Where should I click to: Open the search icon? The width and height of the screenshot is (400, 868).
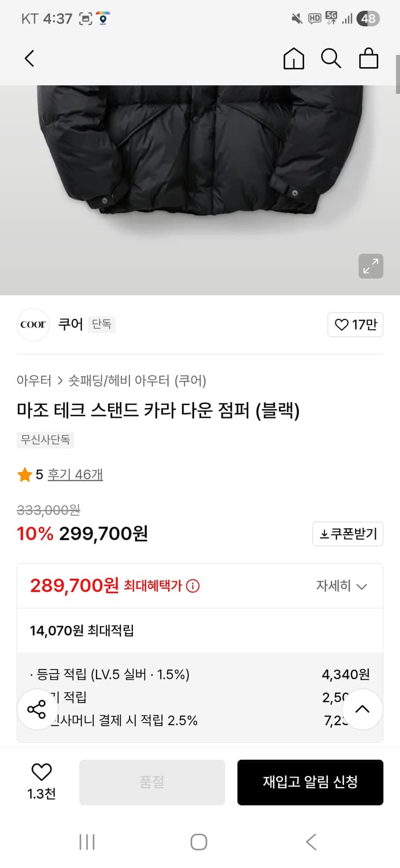331,58
